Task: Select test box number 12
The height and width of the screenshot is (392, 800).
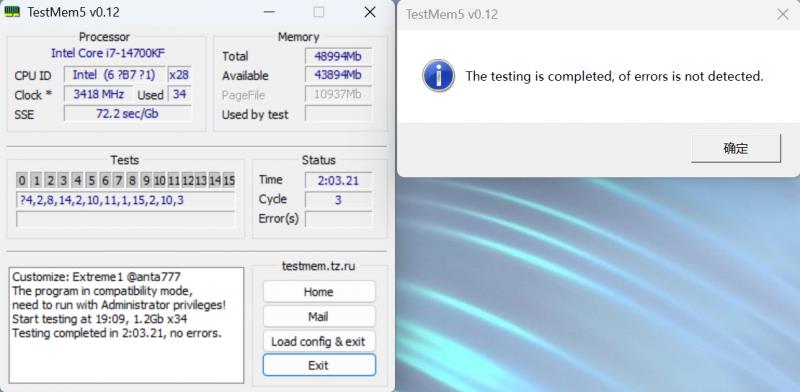Action: click(188, 180)
